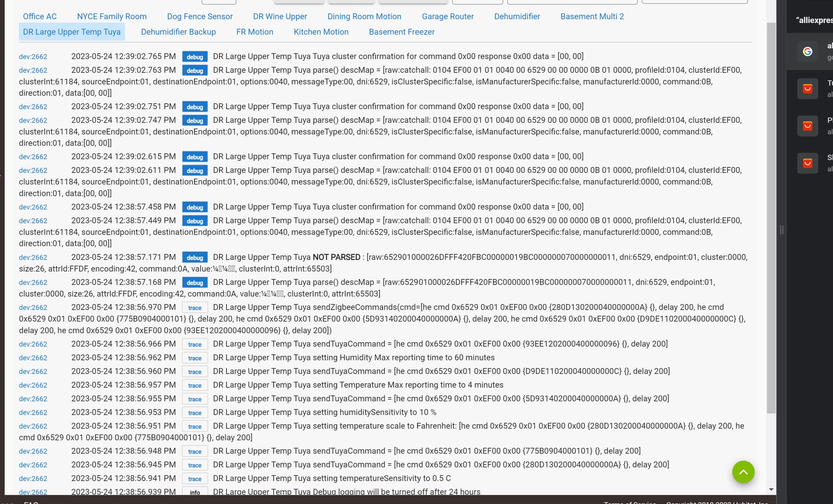
Task: Open dev:2662 link at 12:39:02.611 PM
Action: click(x=33, y=170)
